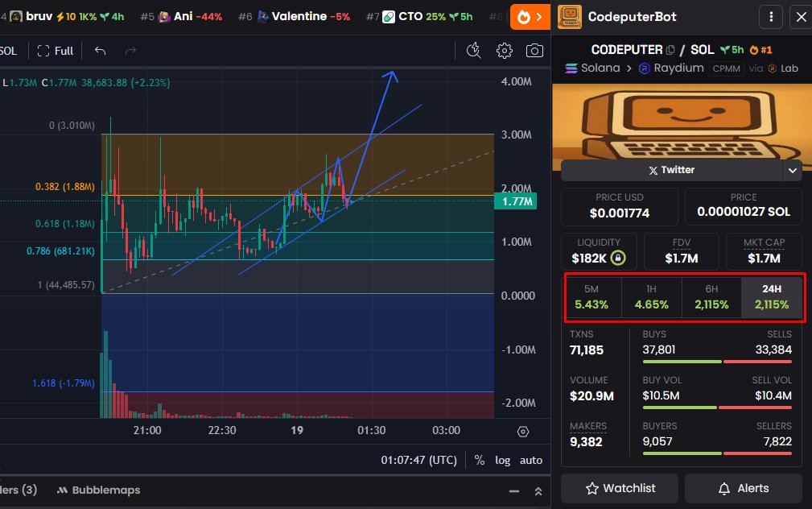Click the PRICE 0.00001027 SOL box

point(743,206)
